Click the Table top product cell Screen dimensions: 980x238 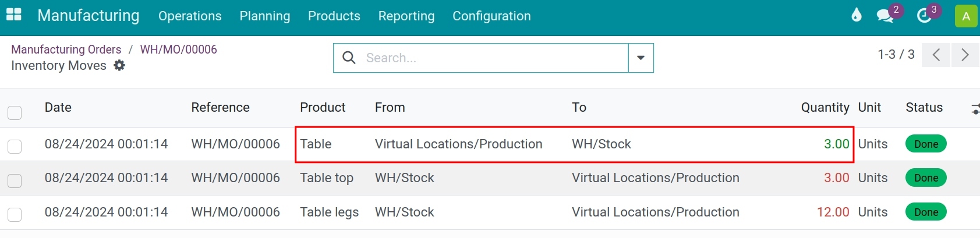pyautogui.click(x=327, y=177)
